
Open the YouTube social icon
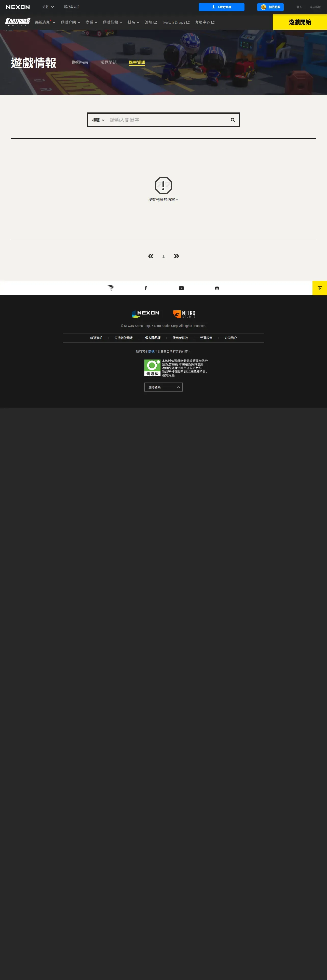click(x=181, y=288)
